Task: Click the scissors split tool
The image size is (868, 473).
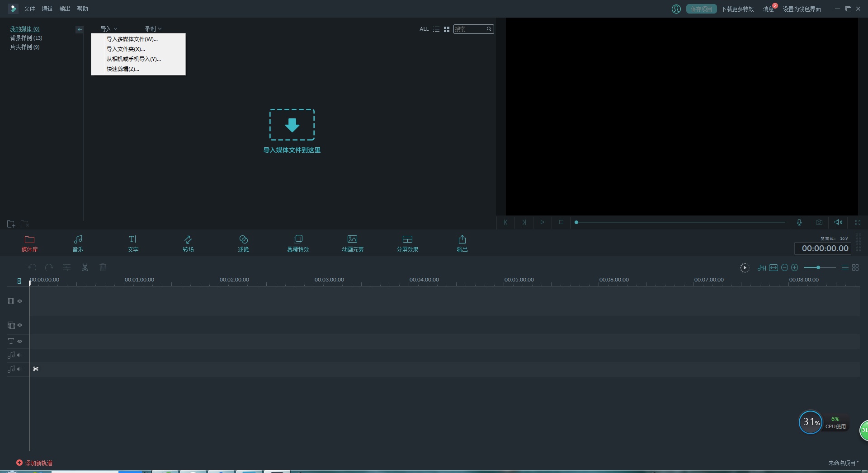Action: pyautogui.click(x=85, y=267)
